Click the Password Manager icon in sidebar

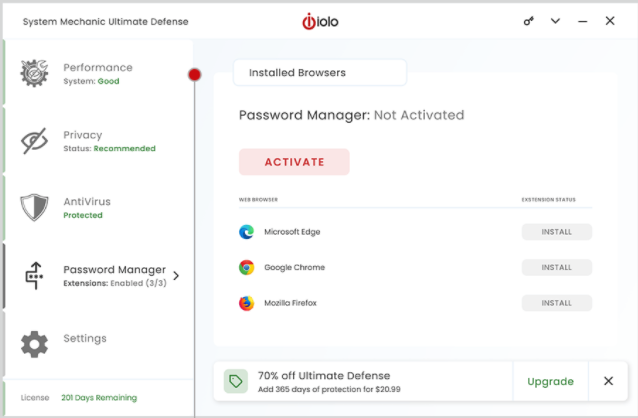[35, 275]
